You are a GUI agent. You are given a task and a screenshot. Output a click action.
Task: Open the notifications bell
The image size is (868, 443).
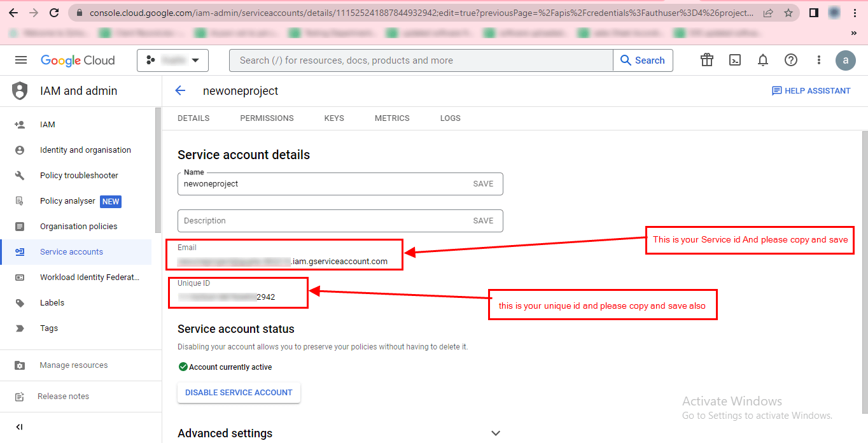coord(763,60)
